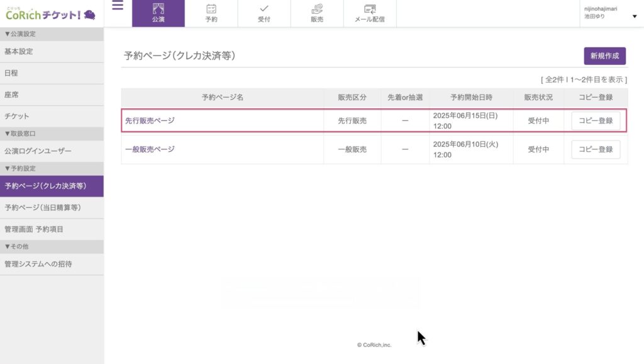The width and height of the screenshot is (644, 364).
Task: Open the メール配信 mail icon
Action: click(x=370, y=9)
